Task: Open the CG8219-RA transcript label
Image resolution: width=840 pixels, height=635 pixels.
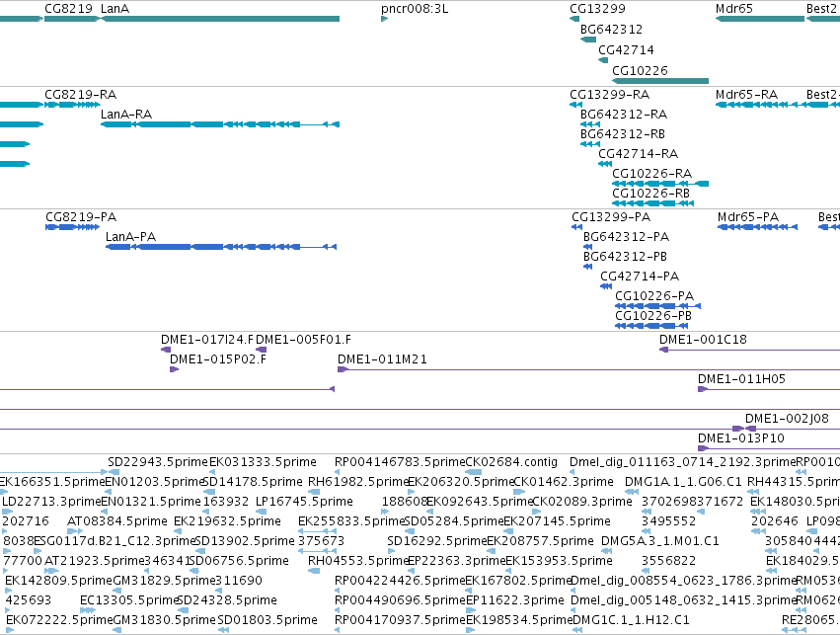Action: point(80,95)
